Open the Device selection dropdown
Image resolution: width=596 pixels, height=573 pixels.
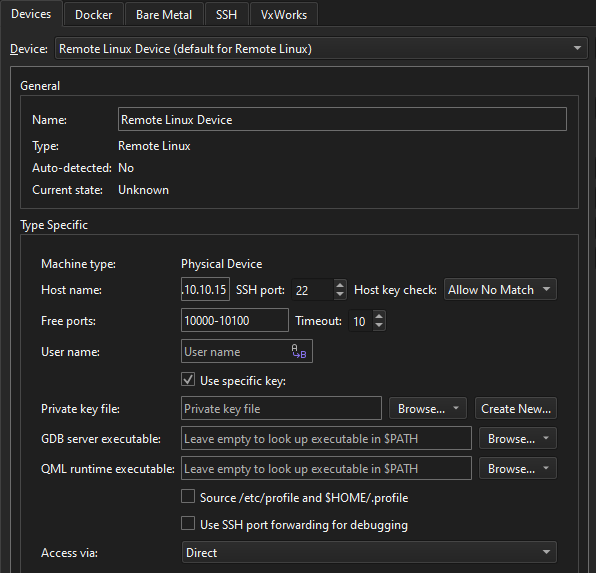pos(321,48)
